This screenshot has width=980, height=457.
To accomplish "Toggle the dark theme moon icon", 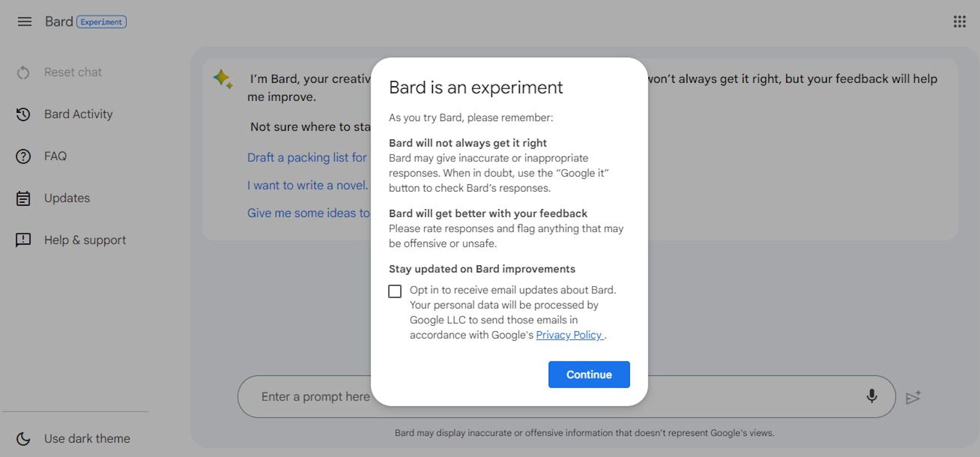I will click(x=23, y=439).
